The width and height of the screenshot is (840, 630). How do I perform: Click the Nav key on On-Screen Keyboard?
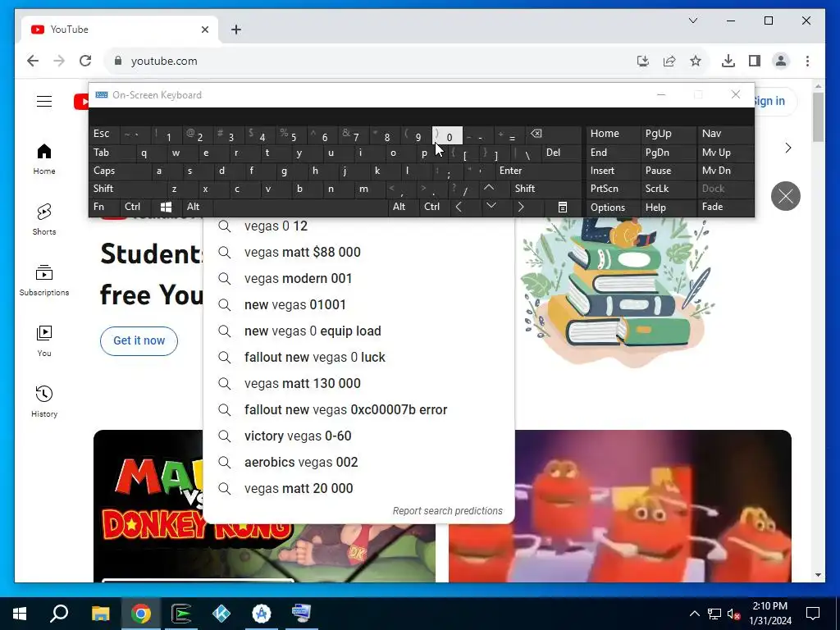pyautogui.click(x=724, y=134)
